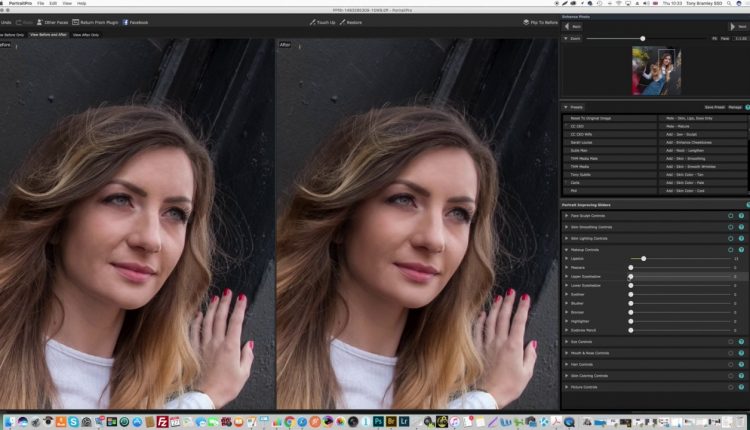
Task: Click the teal icon in the Makeup Controls row
Action: (741, 250)
